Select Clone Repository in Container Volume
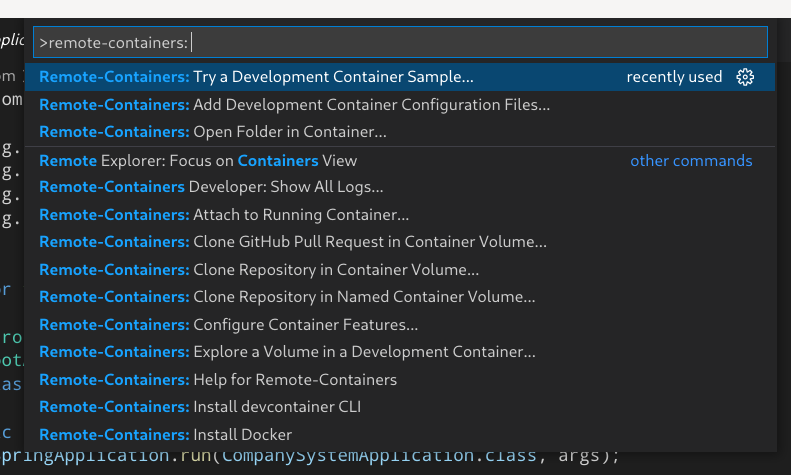The image size is (791, 475). [x=400, y=270]
